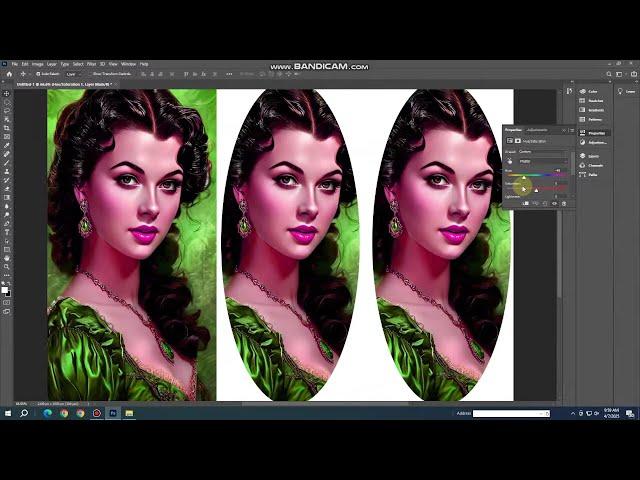This screenshot has height=480, width=640.
Task: Open the Image menu
Action: pyautogui.click(x=38, y=64)
